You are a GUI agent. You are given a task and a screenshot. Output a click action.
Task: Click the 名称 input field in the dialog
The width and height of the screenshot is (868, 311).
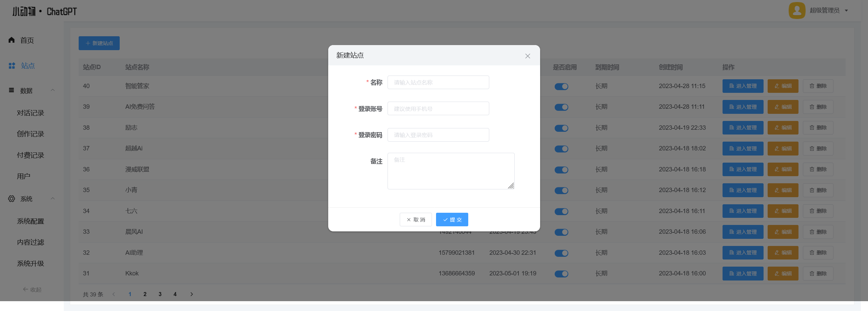pyautogui.click(x=438, y=82)
